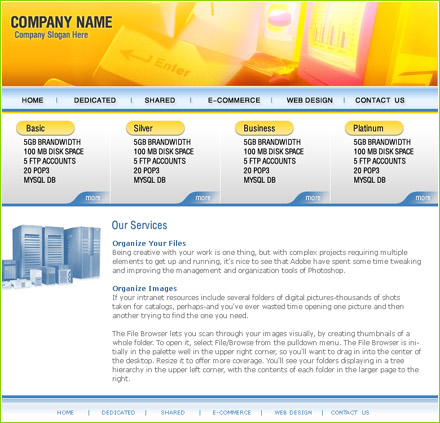This screenshot has width=440, height=423.
Task: Open the HOME item in top navigation
Action: tap(32, 100)
